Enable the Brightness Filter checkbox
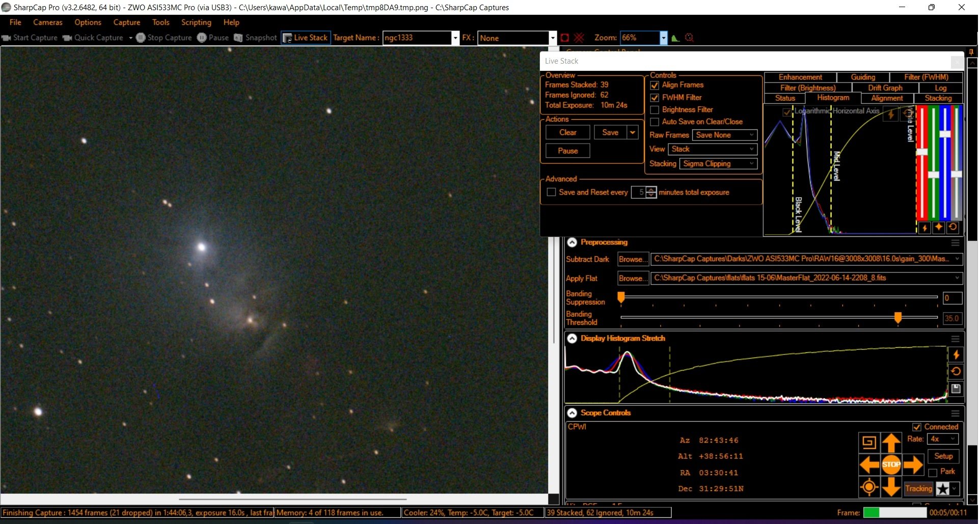 click(656, 110)
